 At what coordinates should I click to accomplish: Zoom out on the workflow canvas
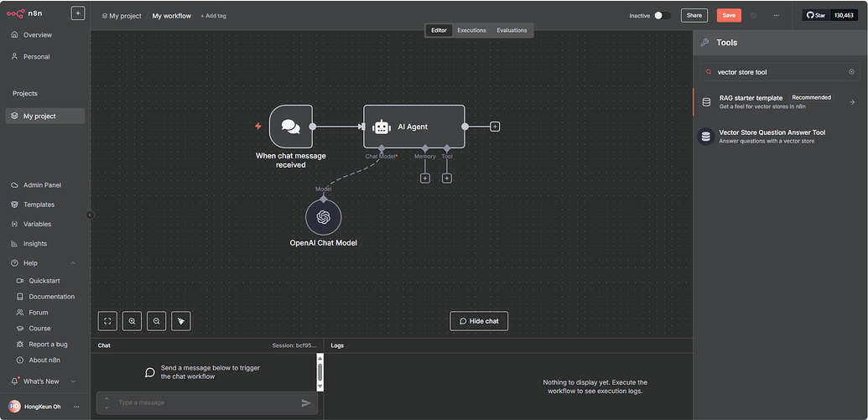pos(156,320)
